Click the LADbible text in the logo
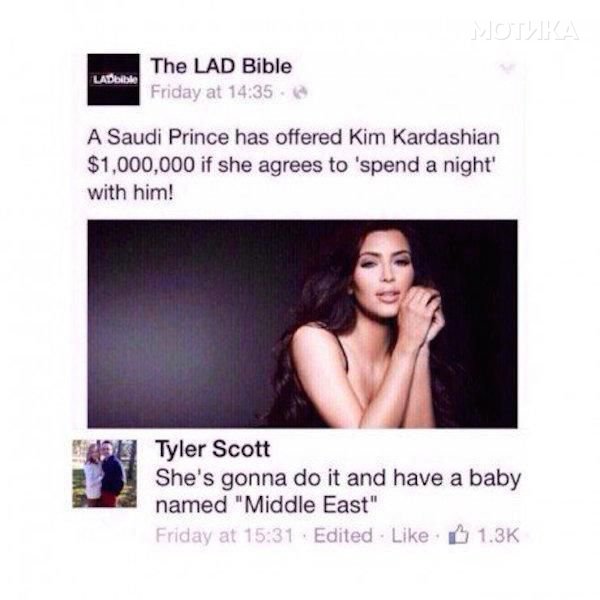The width and height of the screenshot is (600, 600). coord(116,80)
